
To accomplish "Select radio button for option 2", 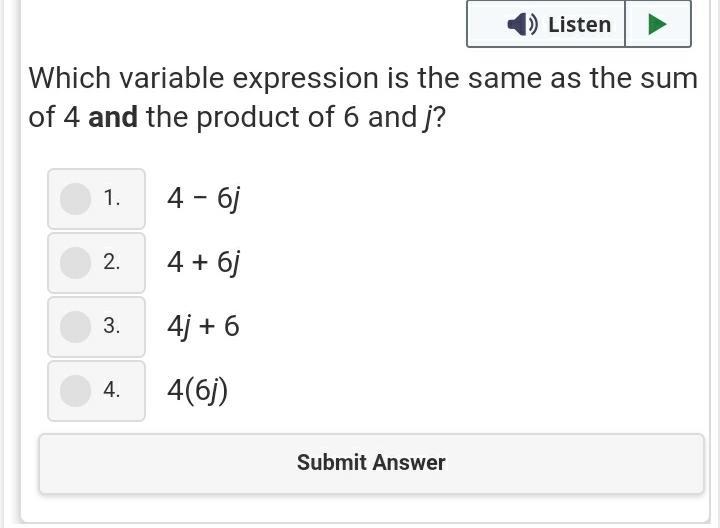I will pyautogui.click(x=75, y=262).
